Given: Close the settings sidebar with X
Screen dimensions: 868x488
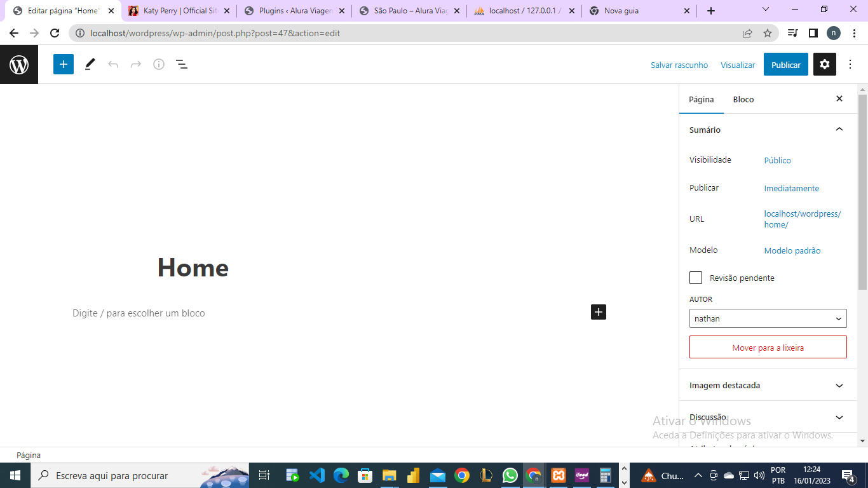Looking at the screenshot, I should pyautogui.click(x=839, y=99).
